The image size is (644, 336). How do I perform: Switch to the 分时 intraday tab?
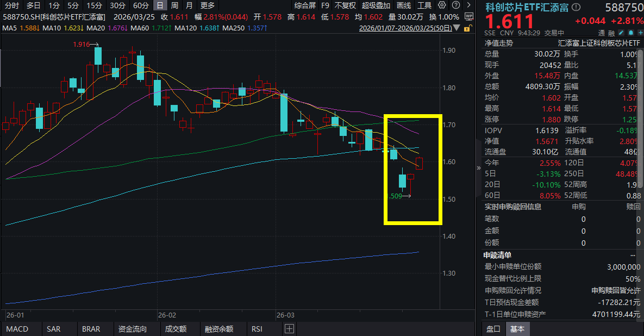coord(11,5)
